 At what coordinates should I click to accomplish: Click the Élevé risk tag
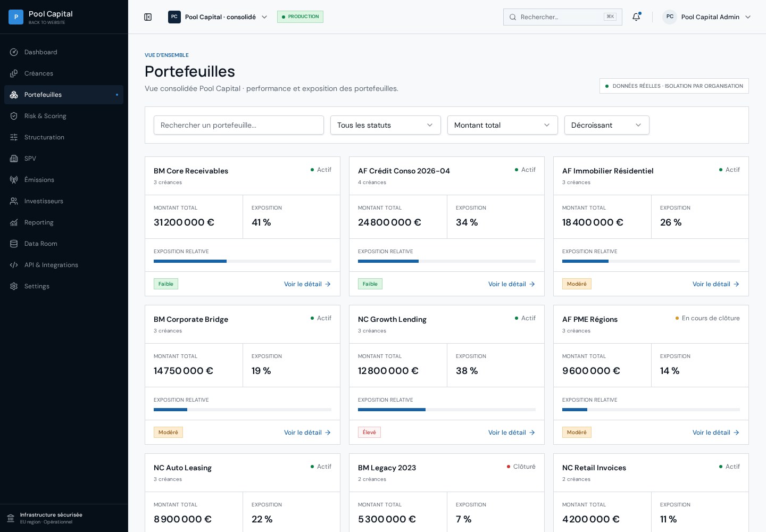(369, 433)
